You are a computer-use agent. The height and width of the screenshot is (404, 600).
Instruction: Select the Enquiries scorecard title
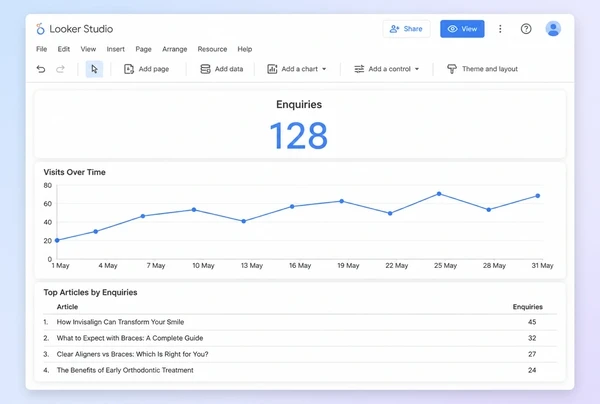(299, 104)
